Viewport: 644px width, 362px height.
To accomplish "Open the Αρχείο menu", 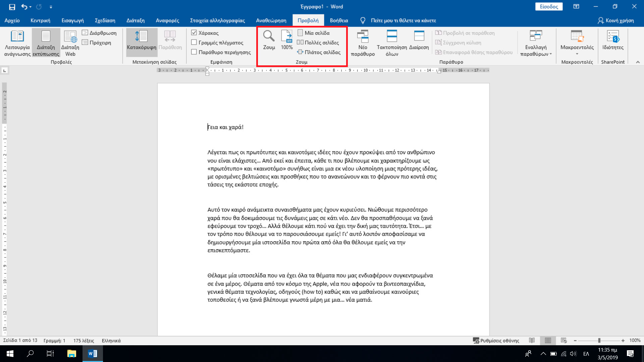I will click(12, 20).
